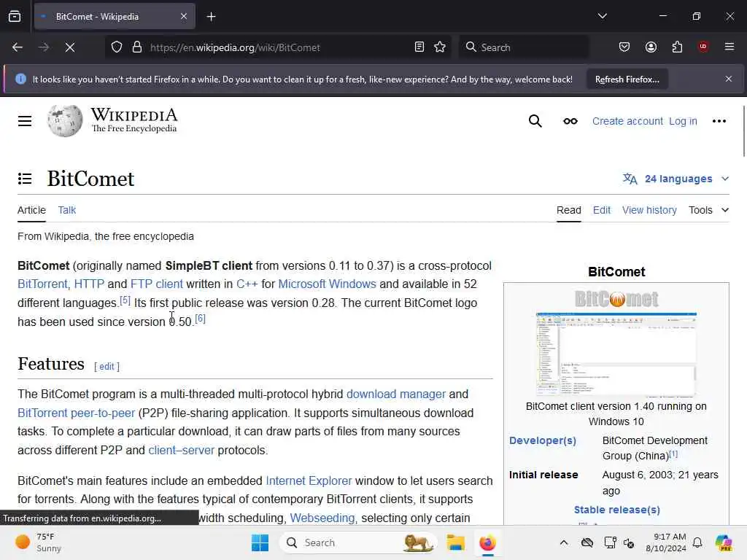Expand the 24 languages dropdown
The width and height of the screenshot is (747, 560).
676,179
